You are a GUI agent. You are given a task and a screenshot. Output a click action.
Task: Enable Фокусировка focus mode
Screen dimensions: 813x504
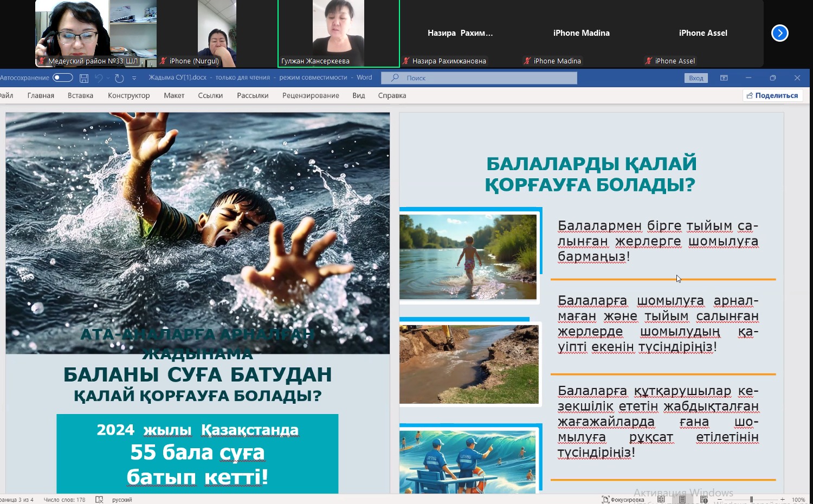(x=622, y=500)
